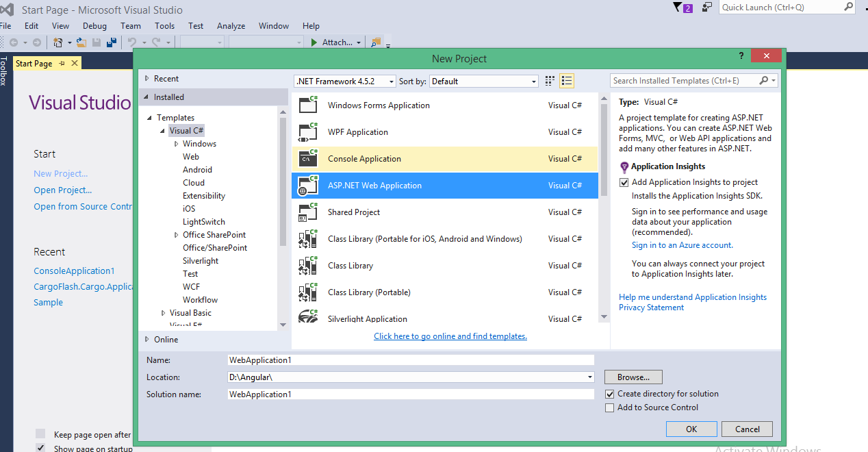
Task: Click the Console Application template icon
Action: pos(309,158)
